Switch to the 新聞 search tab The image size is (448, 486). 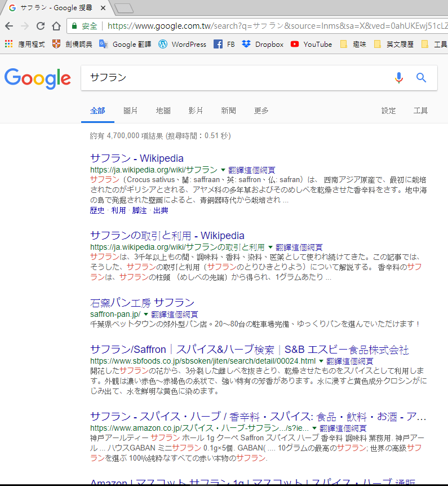coord(229,111)
